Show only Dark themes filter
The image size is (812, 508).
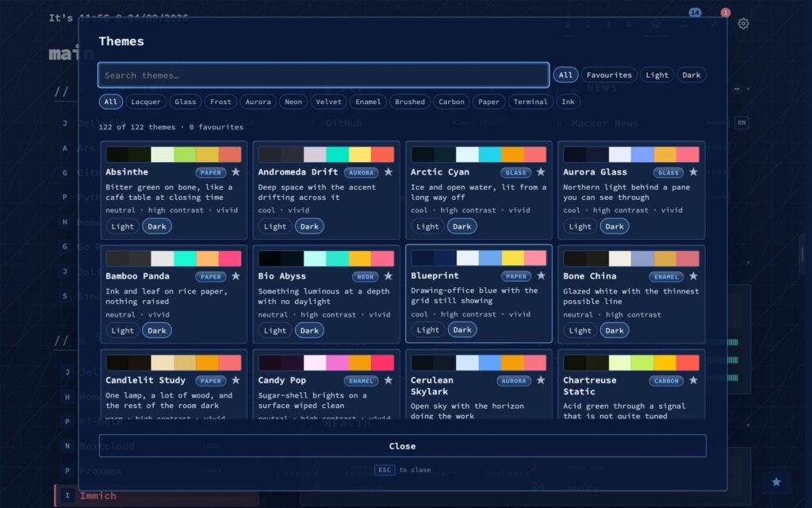[691, 75]
